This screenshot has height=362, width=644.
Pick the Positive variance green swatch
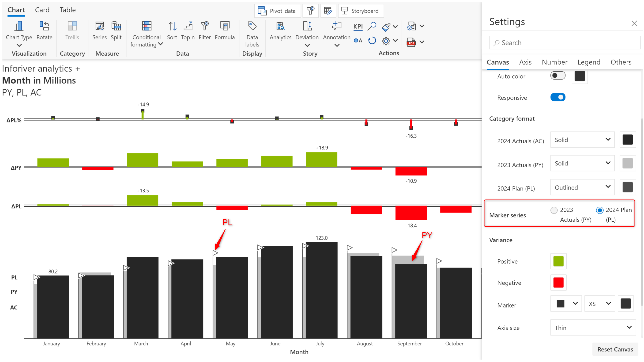tap(558, 261)
